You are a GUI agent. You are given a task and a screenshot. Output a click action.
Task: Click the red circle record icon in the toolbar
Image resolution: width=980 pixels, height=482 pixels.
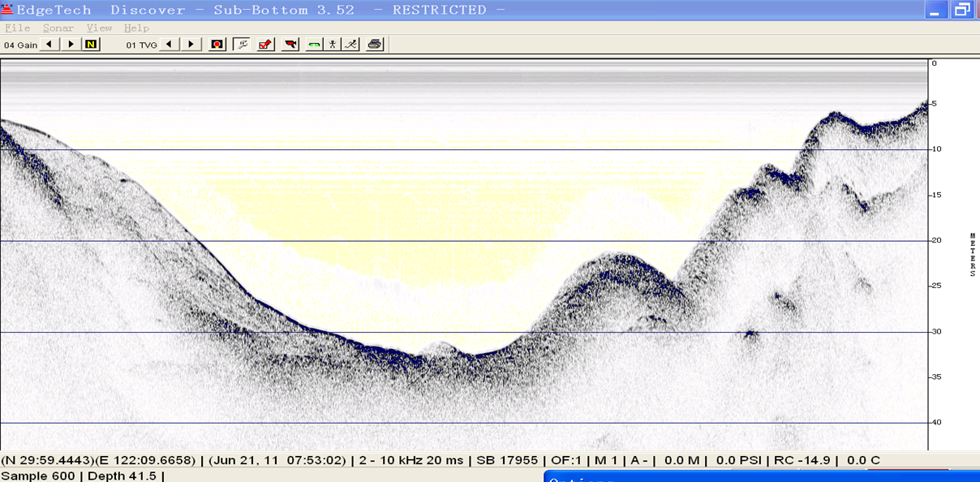tap(217, 44)
